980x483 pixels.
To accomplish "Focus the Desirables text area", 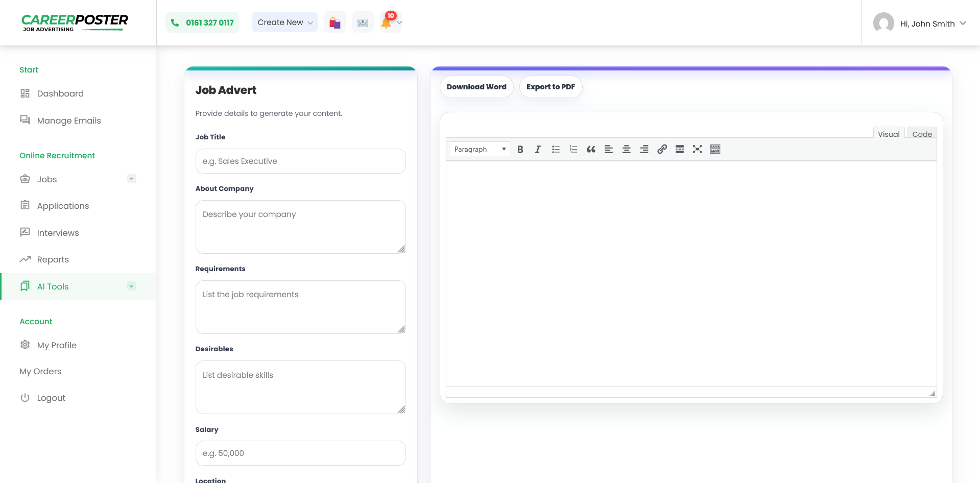I will [x=300, y=387].
